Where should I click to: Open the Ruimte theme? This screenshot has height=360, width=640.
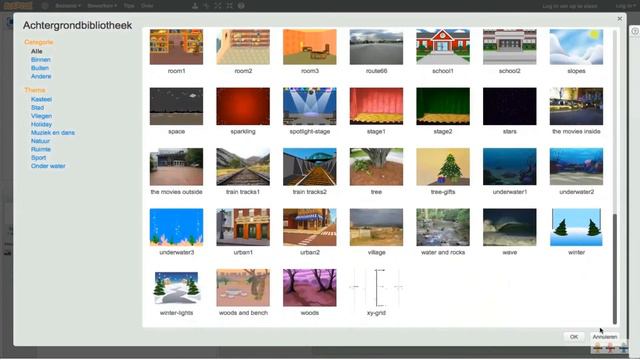(41, 149)
